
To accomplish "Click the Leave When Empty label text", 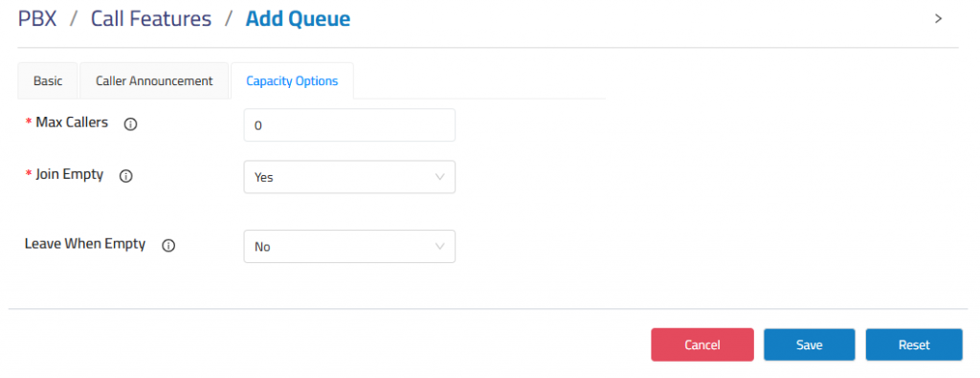I will 85,244.
